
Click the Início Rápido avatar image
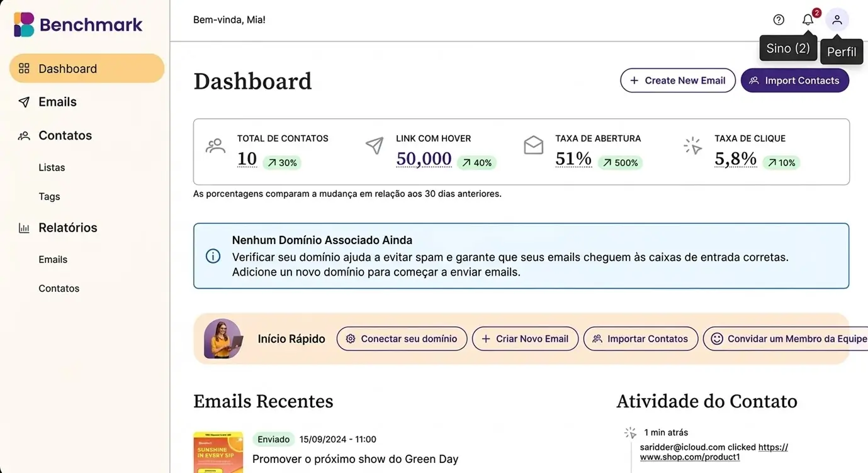pos(223,338)
